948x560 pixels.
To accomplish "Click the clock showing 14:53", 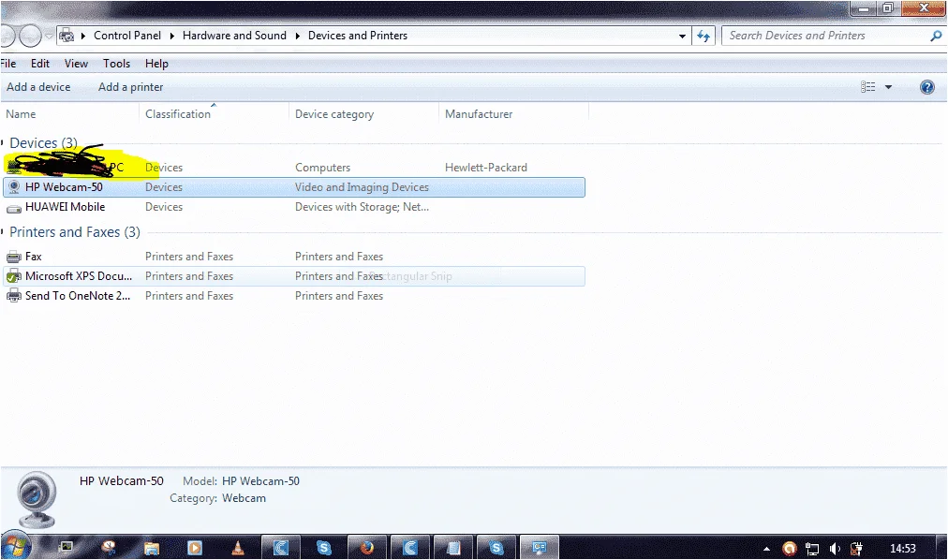I will coord(903,549).
